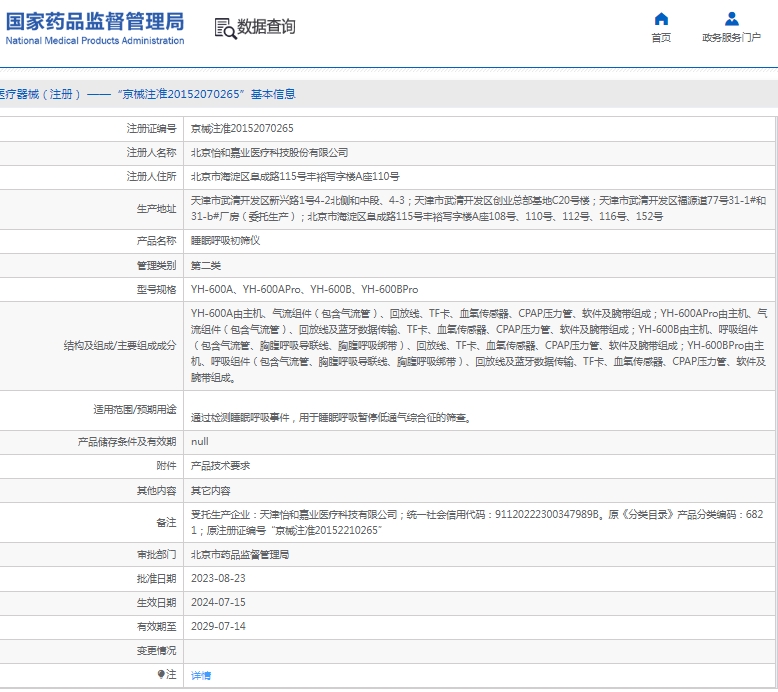Click the 附件 row label
The width and height of the screenshot is (778, 692).
tap(166, 466)
